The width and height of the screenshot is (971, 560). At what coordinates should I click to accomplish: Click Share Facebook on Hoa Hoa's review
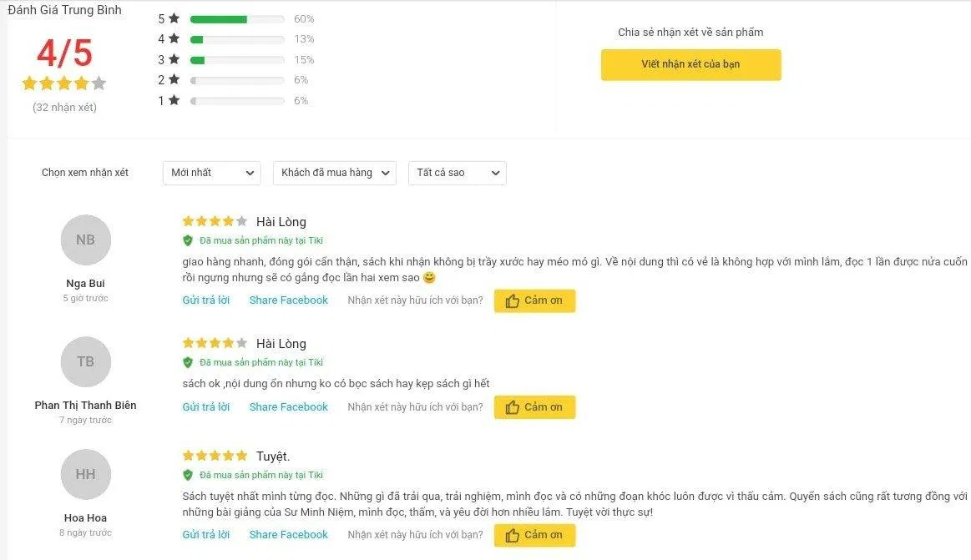click(288, 535)
